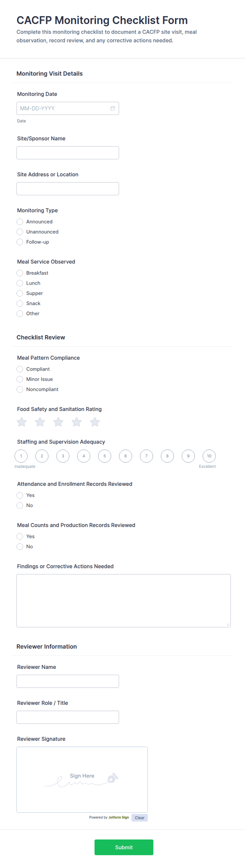Select the second star in Sanitation Rating
This screenshot has width=245, height=868.
pyautogui.click(x=40, y=422)
